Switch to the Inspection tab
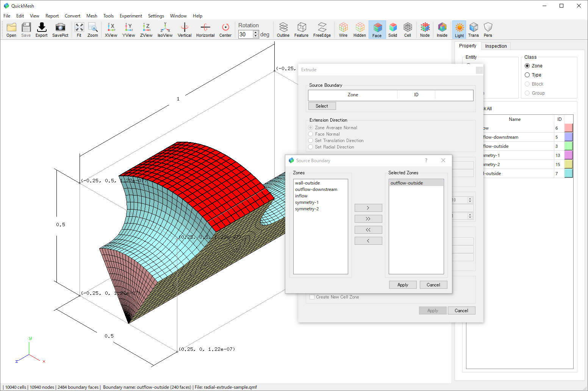The width and height of the screenshot is (588, 391). [496, 46]
